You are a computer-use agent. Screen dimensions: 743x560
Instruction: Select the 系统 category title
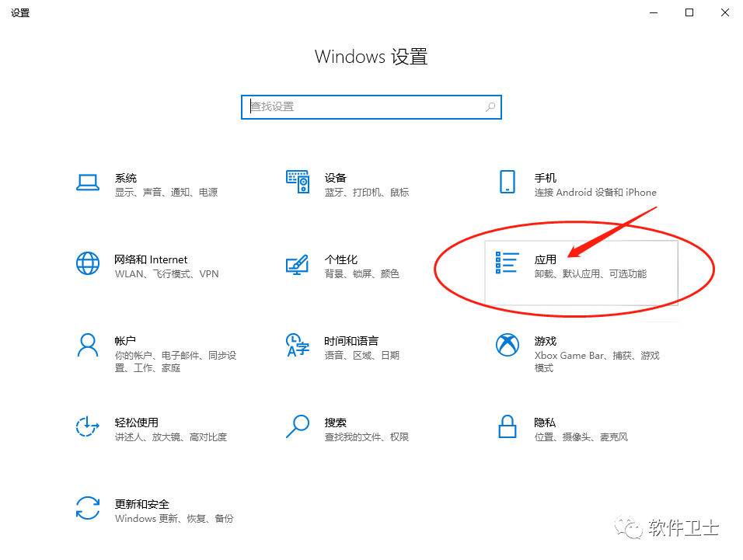pyautogui.click(x=126, y=178)
